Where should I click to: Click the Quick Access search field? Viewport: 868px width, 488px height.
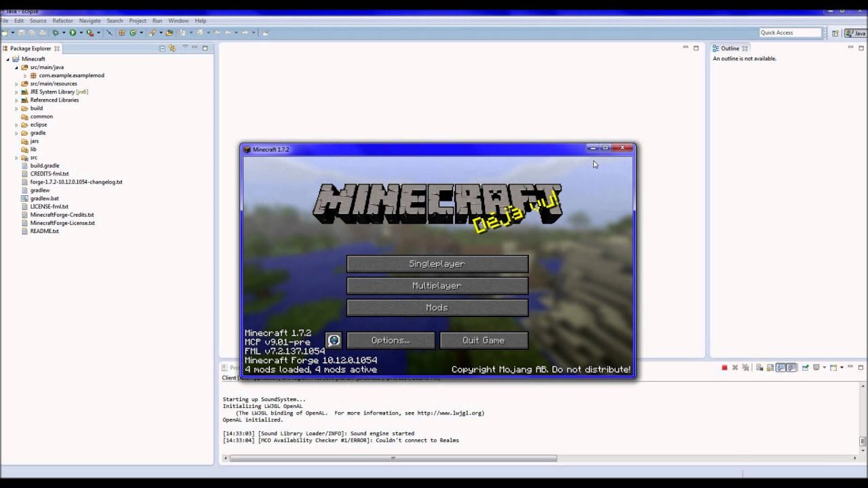(790, 33)
